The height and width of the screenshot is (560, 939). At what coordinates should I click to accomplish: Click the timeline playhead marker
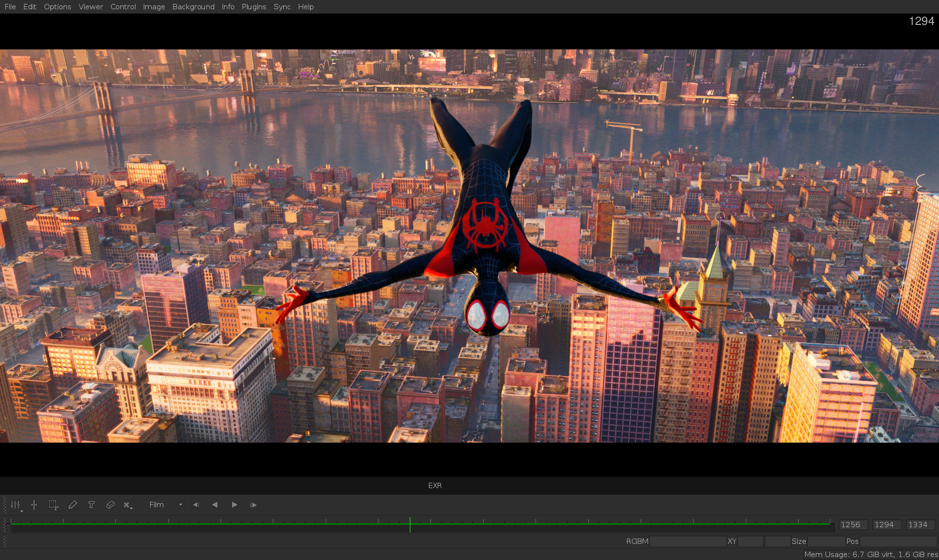pos(410,525)
